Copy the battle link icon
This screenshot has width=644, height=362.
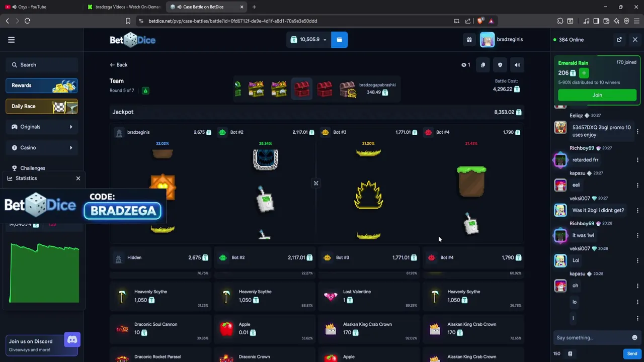[x=483, y=65]
